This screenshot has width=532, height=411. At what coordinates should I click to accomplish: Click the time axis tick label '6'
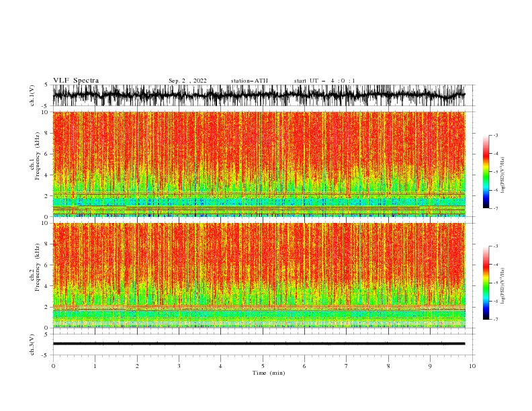(304, 366)
